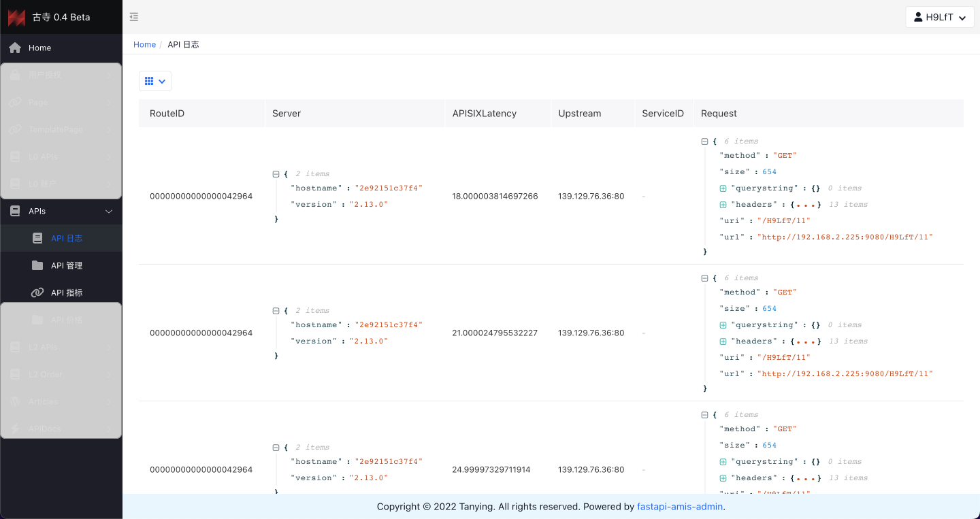The image size is (980, 519).
Task: Collapse the sidebar with the fold icon
Action: (134, 17)
